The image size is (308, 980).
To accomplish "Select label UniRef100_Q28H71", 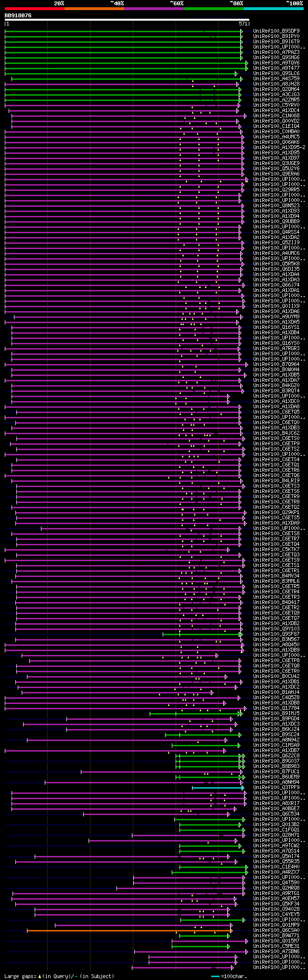I will point(276,835).
